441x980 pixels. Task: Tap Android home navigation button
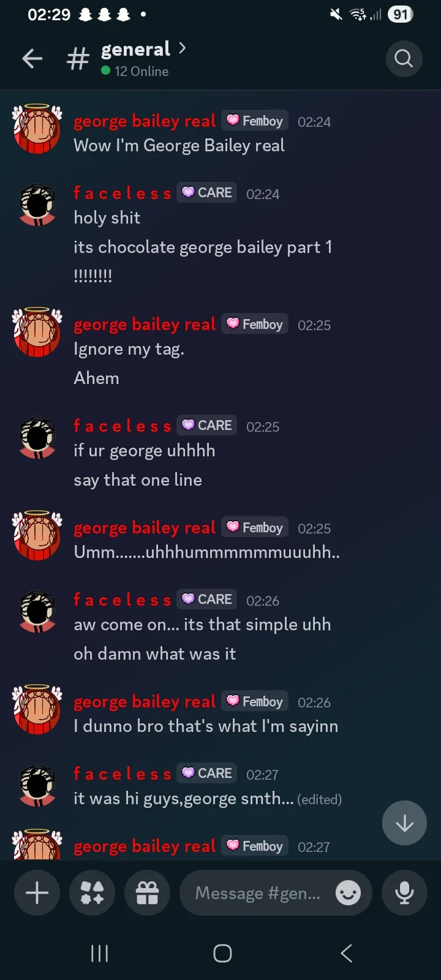pos(222,953)
